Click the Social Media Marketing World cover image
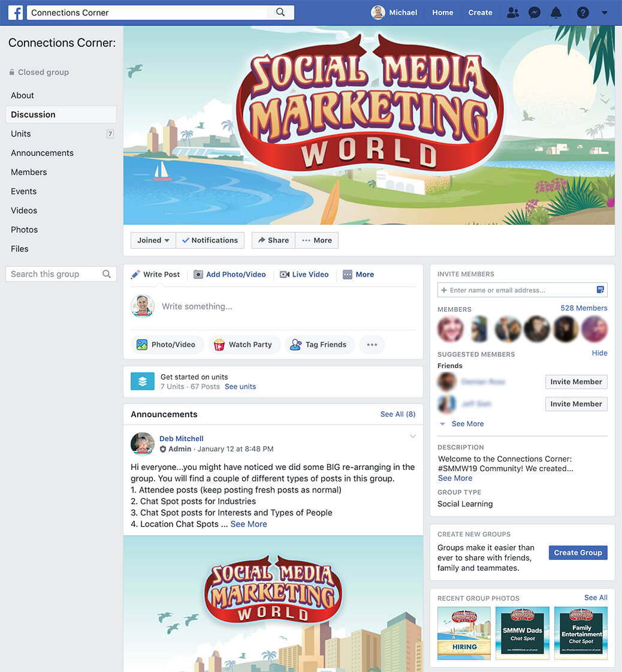 (x=369, y=125)
